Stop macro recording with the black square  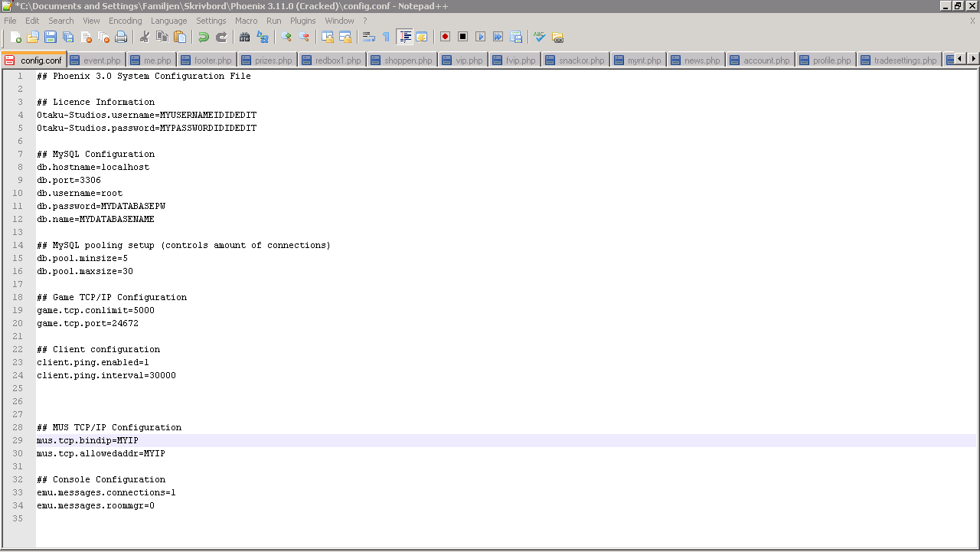pyautogui.click(x=462, y=37)
